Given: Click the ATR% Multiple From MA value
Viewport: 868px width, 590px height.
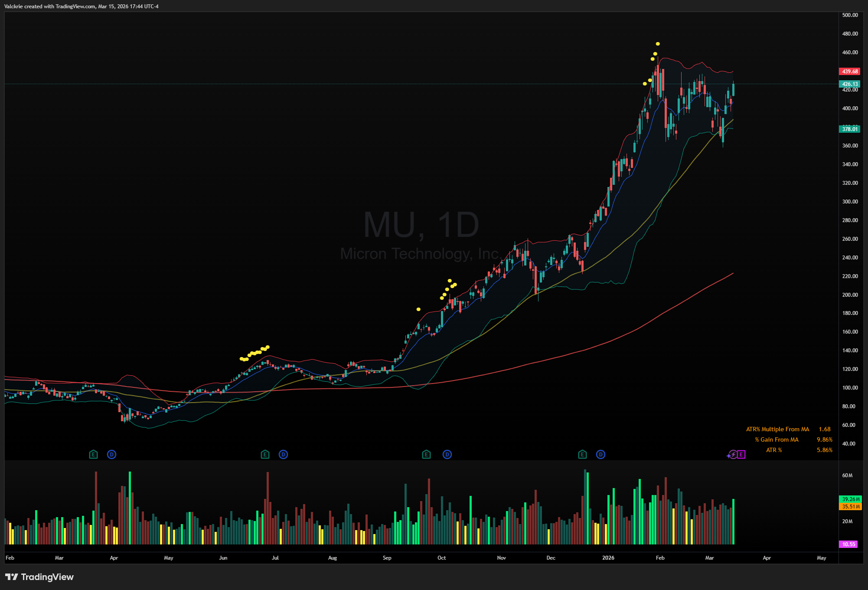Looking at the screenshot, I should point(824,429).
